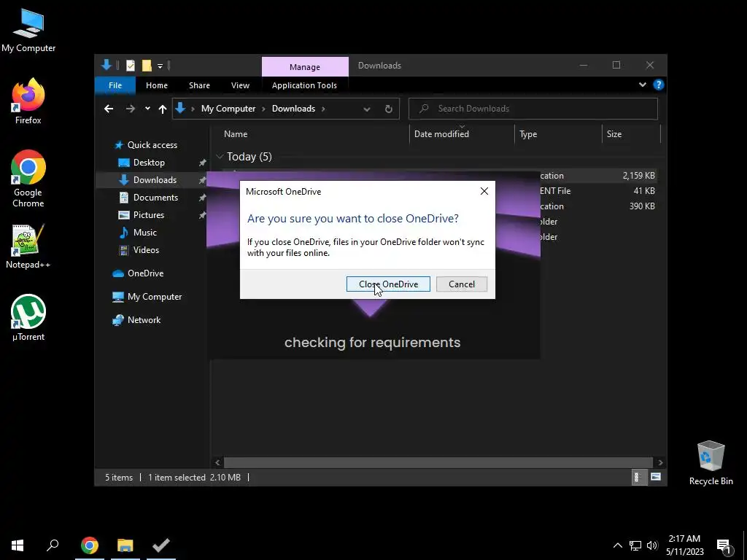Click the checkmark app in taskbar
This screenshot has height=560, width=747.
point(161,545)
